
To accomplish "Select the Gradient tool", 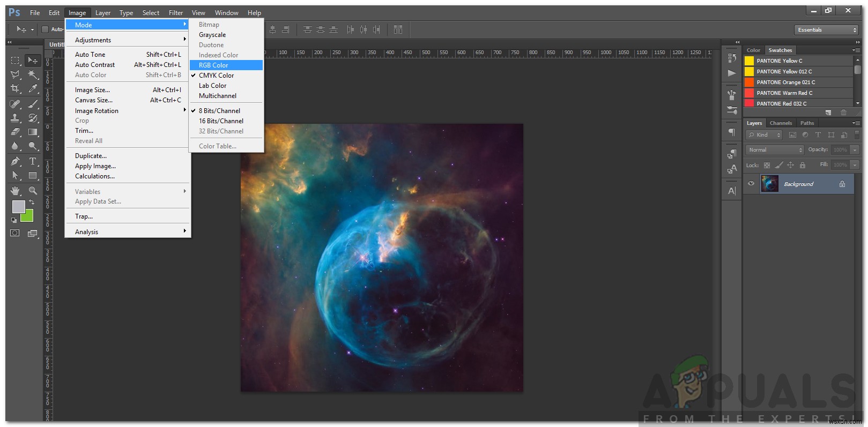I will (x=33, y=131).
